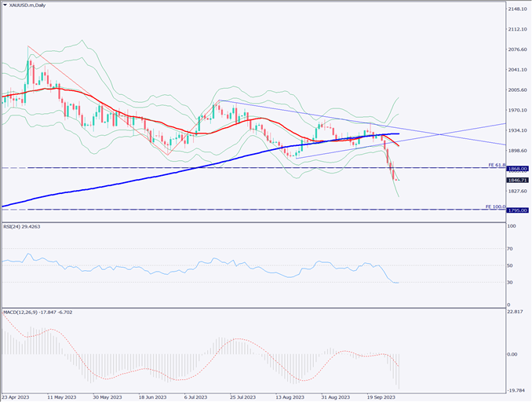This screenshot has height=402, width=532.
Task: Click the FE 61.8 Fibonacci label
Action: (x=494, y=165)
